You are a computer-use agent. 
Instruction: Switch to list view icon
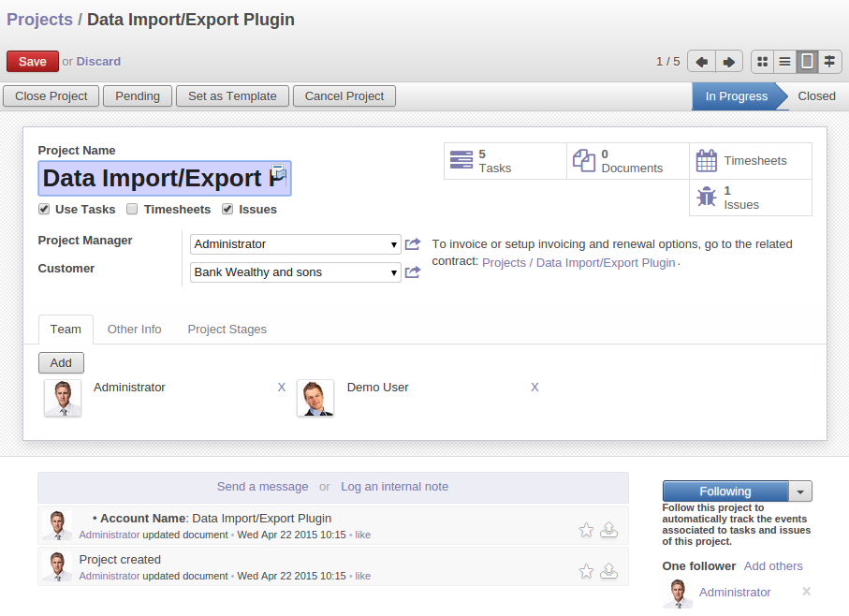click(x=785, y=62)
